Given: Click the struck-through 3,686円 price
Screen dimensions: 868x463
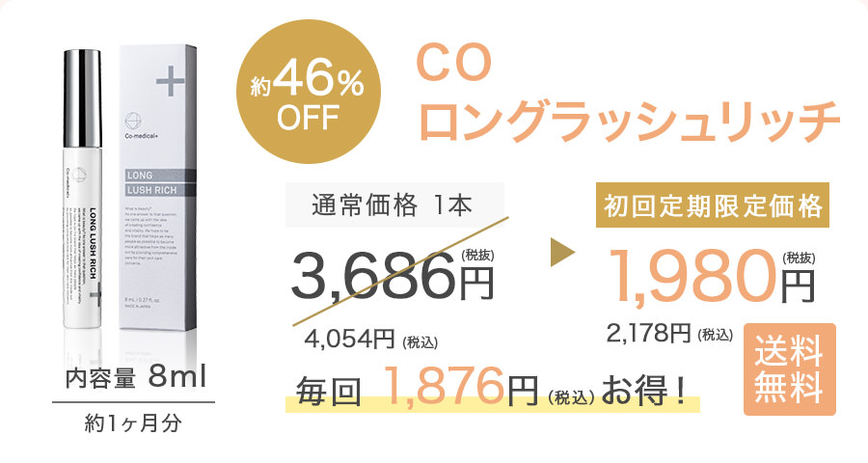Looking at the screenshot, I should 393,274.
